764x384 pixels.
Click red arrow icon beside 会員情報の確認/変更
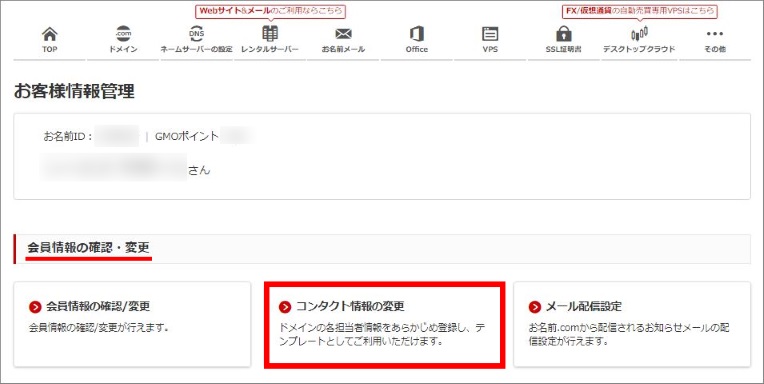35,307
